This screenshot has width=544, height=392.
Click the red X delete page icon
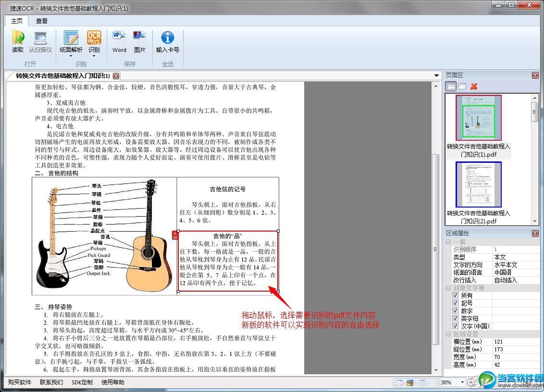474,86
